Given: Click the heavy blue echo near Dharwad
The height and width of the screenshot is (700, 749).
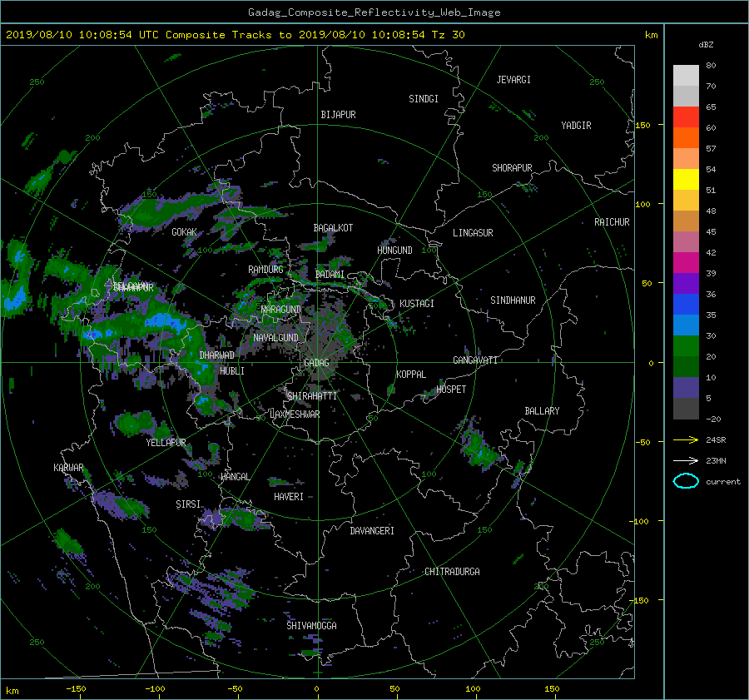Looking at the screenshot, I should tap(165, 320).
